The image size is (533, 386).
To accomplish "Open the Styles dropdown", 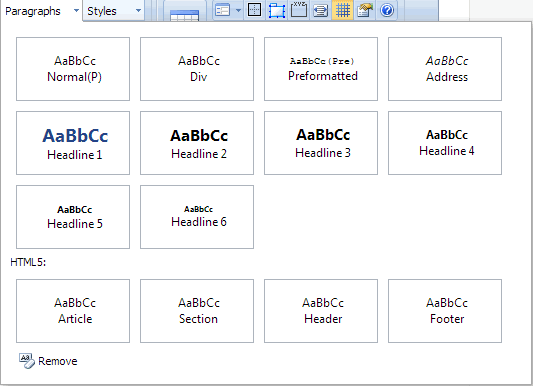I will pyautogui.click(x=114, y=11).
